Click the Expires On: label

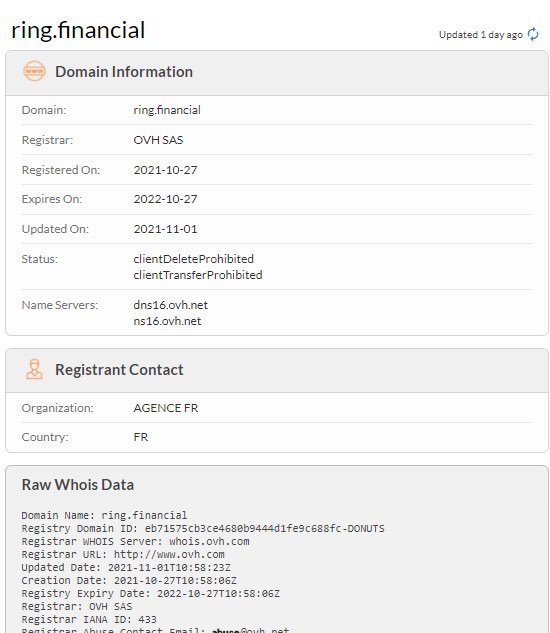pos(52,199)
